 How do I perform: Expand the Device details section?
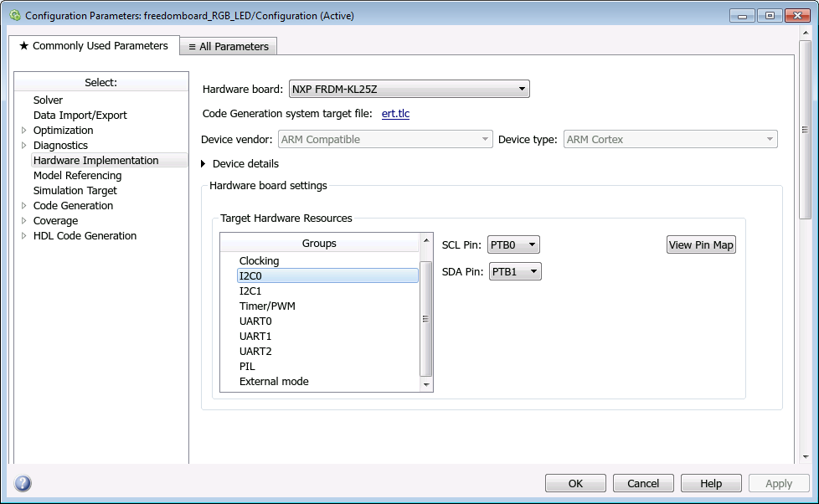tap(203, 164)
